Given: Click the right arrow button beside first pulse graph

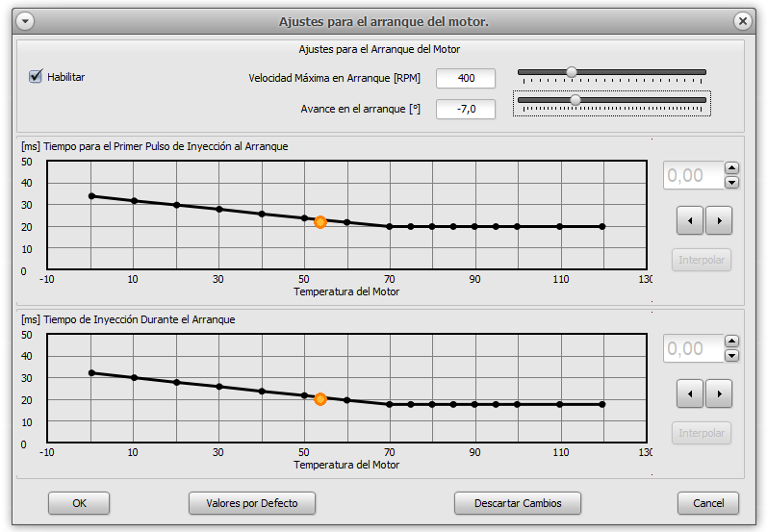Looking at the screenshot, I should pyautogui.click(x=719, y=220).
